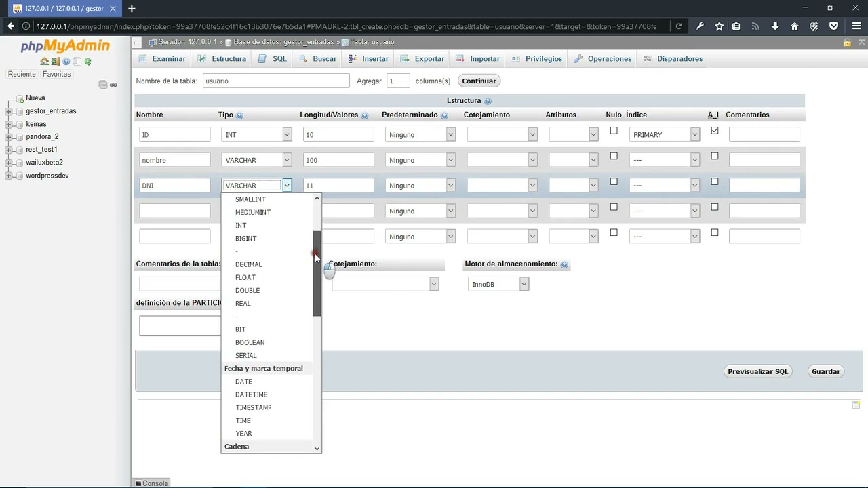868x488 pixels.
Task: Open the Reciente tab in sidebar
Action: pyautogui.click(x=22, y=74)
